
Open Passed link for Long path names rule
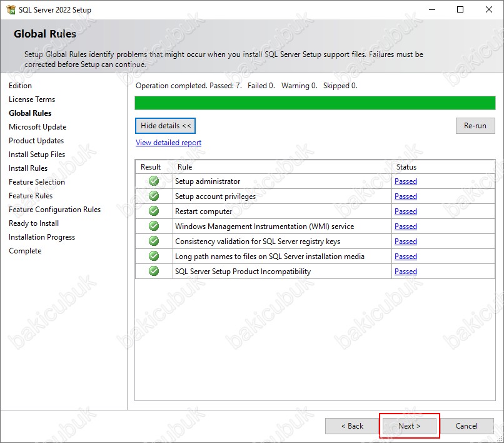(x=406, y=257)
